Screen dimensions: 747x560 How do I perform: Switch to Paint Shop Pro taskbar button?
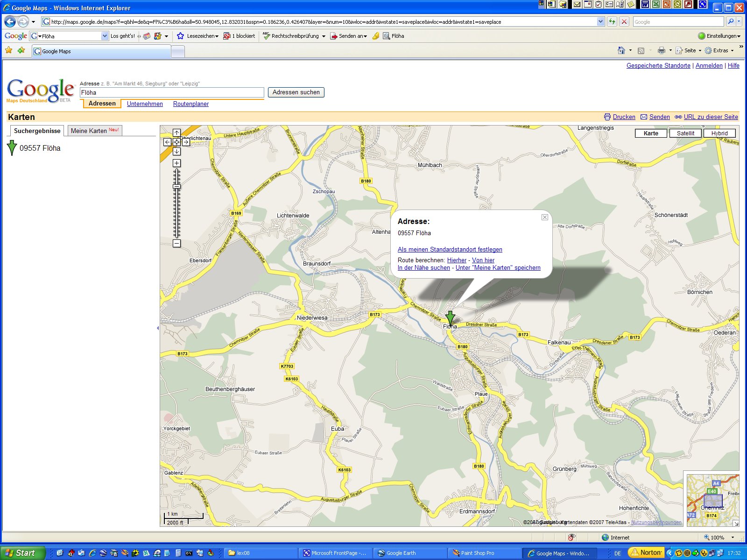pos(485,553)
